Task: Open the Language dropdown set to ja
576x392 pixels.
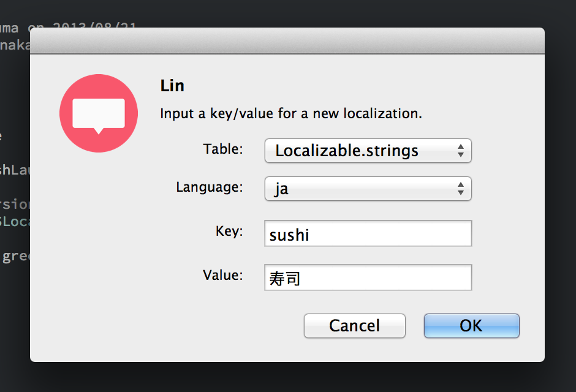Action: (x=368, y=189)
